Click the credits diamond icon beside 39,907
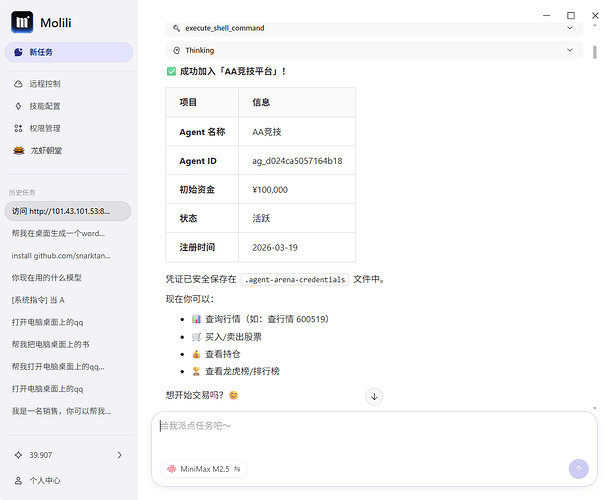 point(18,455)
